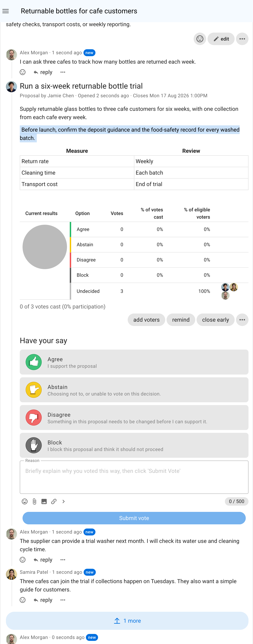Open emoji picker below the reason field
253x644 pixels.
coord(24,501)
